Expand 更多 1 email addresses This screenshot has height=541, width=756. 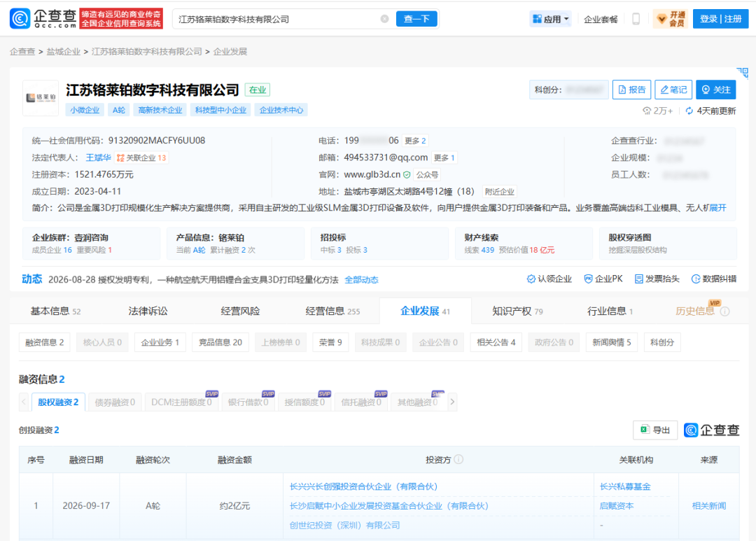444,157
